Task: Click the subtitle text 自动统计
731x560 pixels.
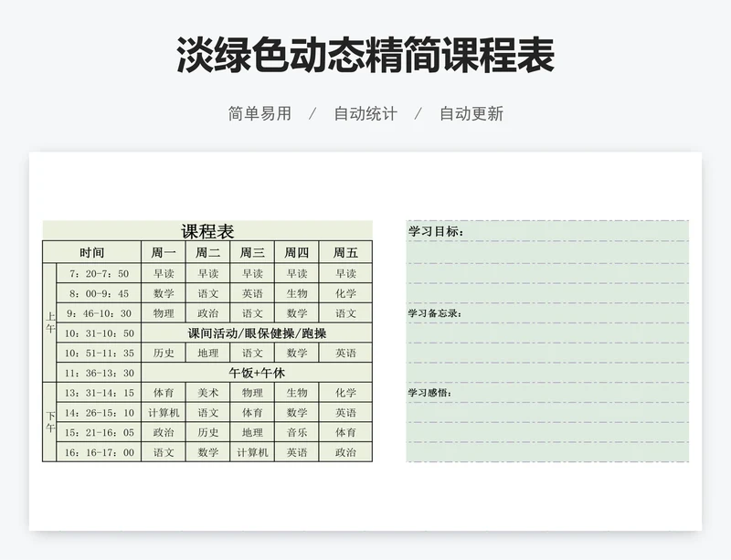Action: (x=365, y=113)
